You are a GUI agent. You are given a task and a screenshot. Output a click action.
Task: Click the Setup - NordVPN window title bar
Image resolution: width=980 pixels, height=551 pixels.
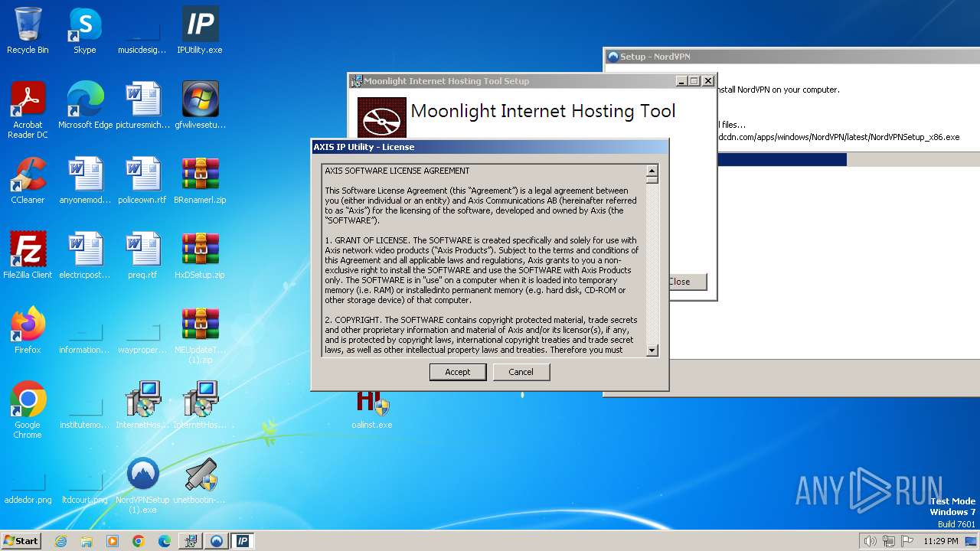tap(792, 57)
